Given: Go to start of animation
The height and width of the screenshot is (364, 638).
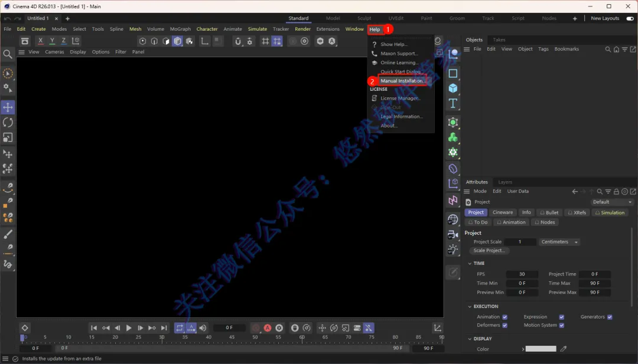Looking at the screenshot, I should point(94,328).
